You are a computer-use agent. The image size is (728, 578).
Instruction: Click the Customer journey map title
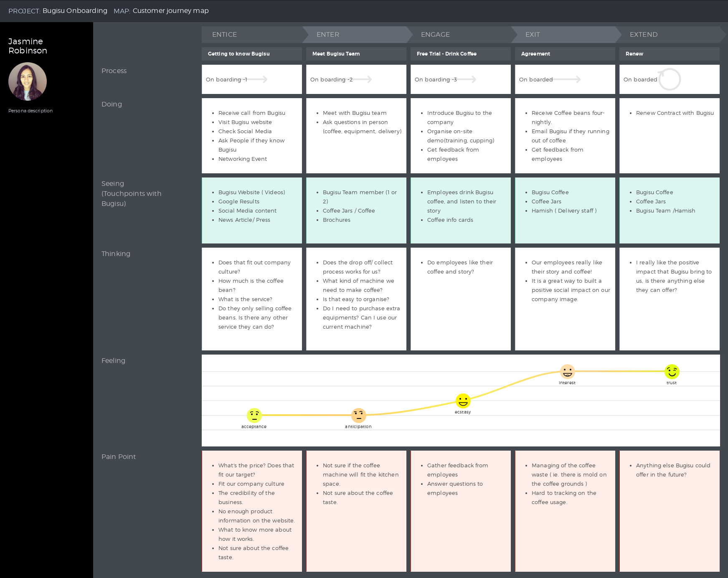pos(170,11)
